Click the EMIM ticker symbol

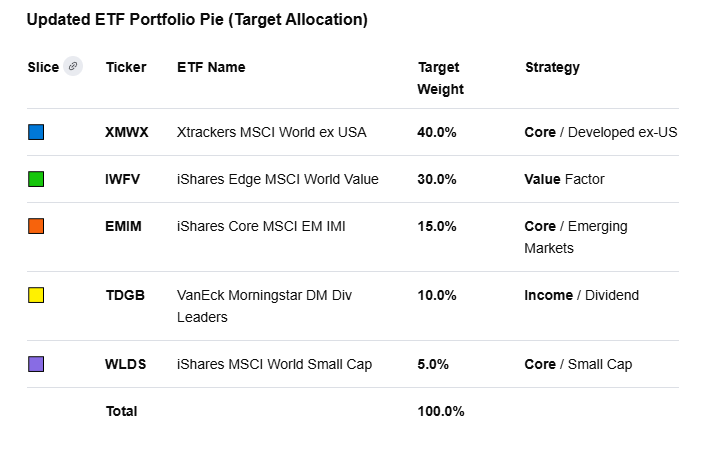click(123, 226)
